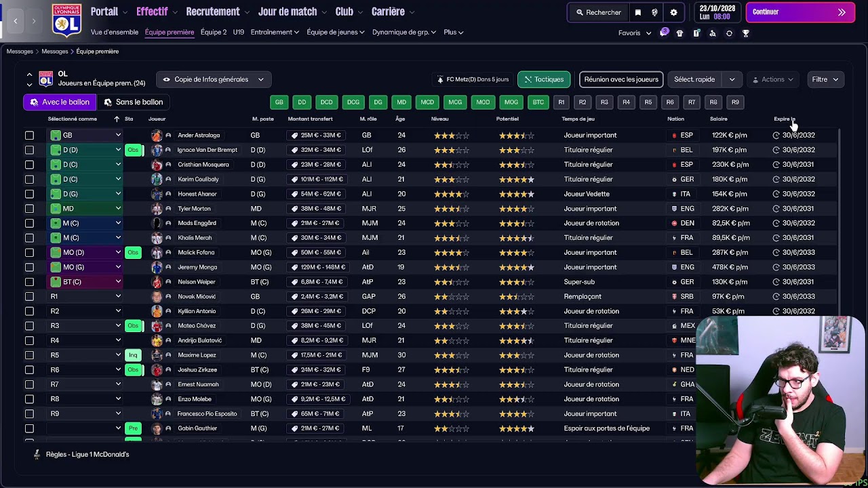868x488 pixels.
Task: Open the Filtre dropdown
Action: coord(825,79)
